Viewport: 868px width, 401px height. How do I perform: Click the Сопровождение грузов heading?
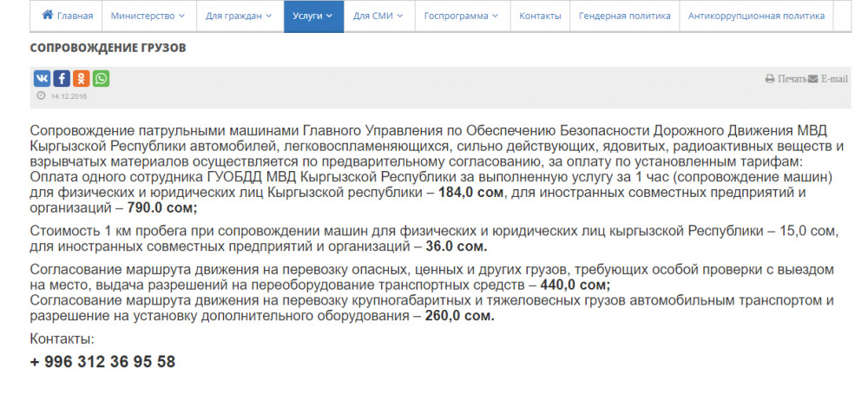[x=108, y=48]
